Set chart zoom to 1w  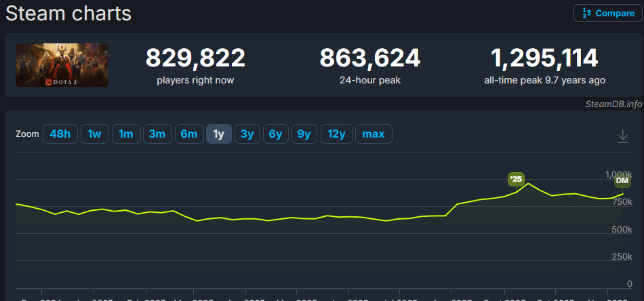pos(95,134)
